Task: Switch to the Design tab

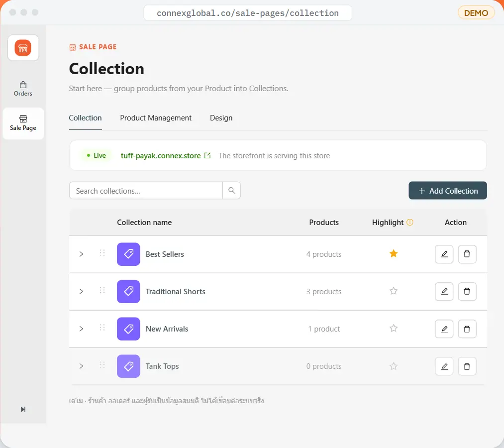Action: [x=221, y=118]
